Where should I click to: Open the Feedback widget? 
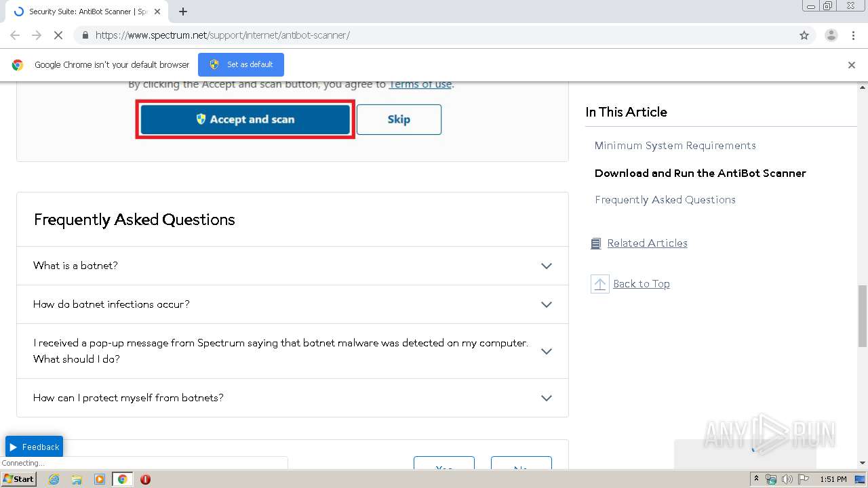tap(34, 447)
